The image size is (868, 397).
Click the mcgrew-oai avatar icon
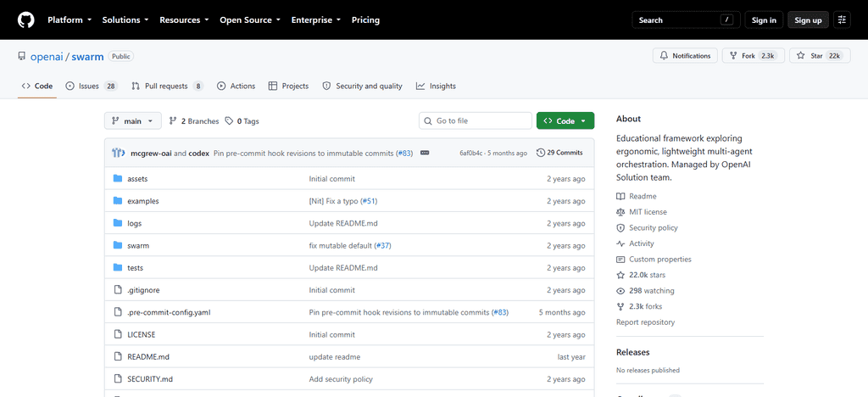pyautogui.click(x=119, y=153)
